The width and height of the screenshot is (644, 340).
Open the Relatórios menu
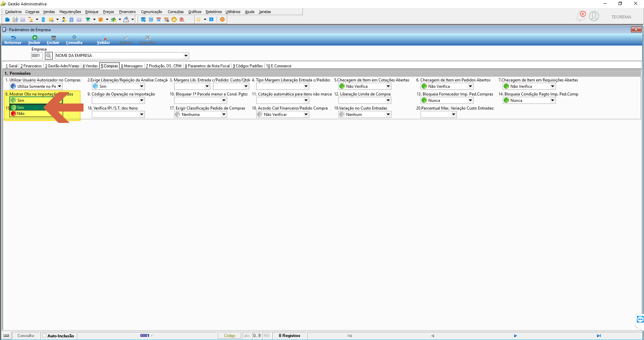[214, 12]
